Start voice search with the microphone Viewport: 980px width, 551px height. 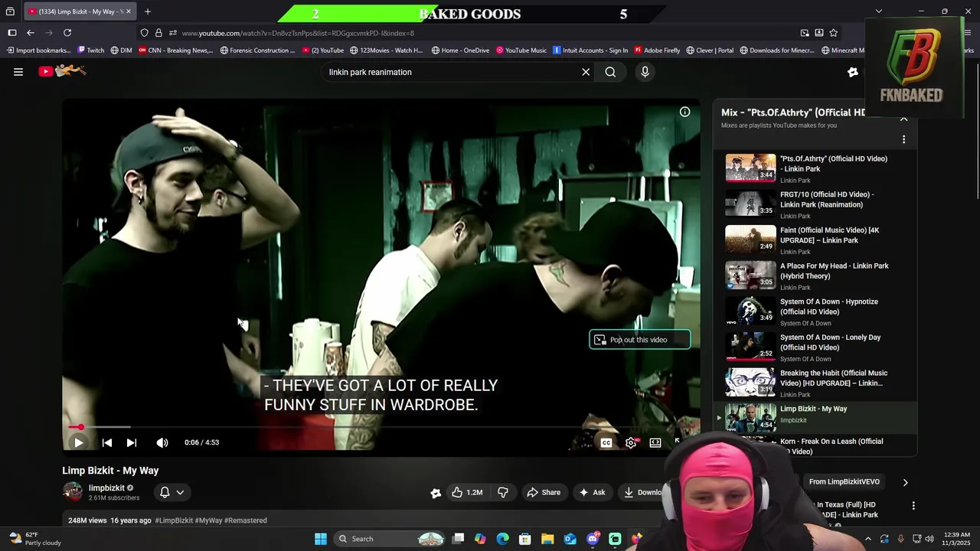coord(645,72)
